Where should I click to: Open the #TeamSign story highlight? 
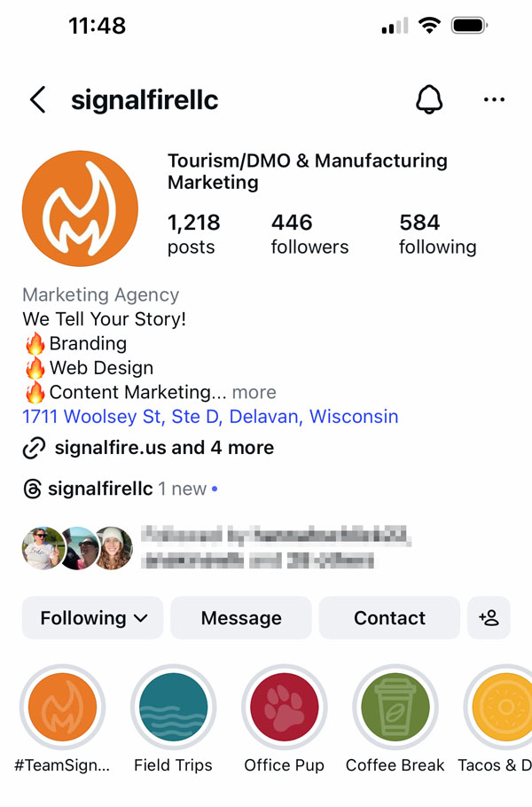(x=62, y=708)
